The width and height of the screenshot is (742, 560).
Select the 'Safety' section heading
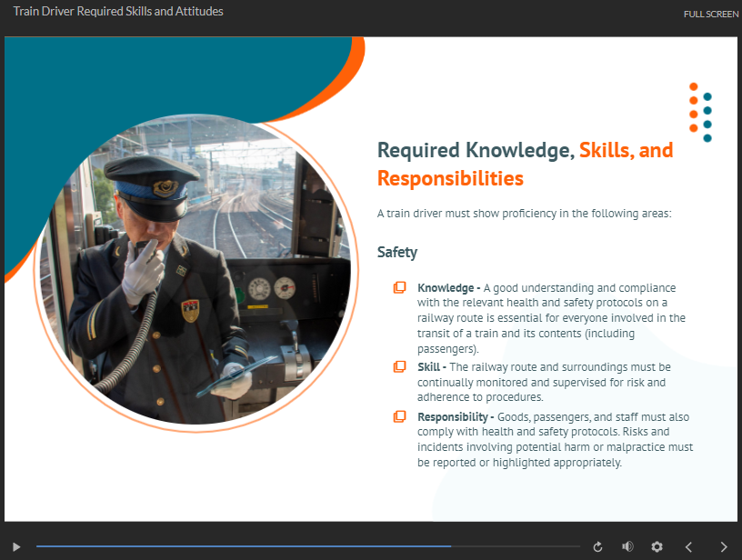[396, 252]
